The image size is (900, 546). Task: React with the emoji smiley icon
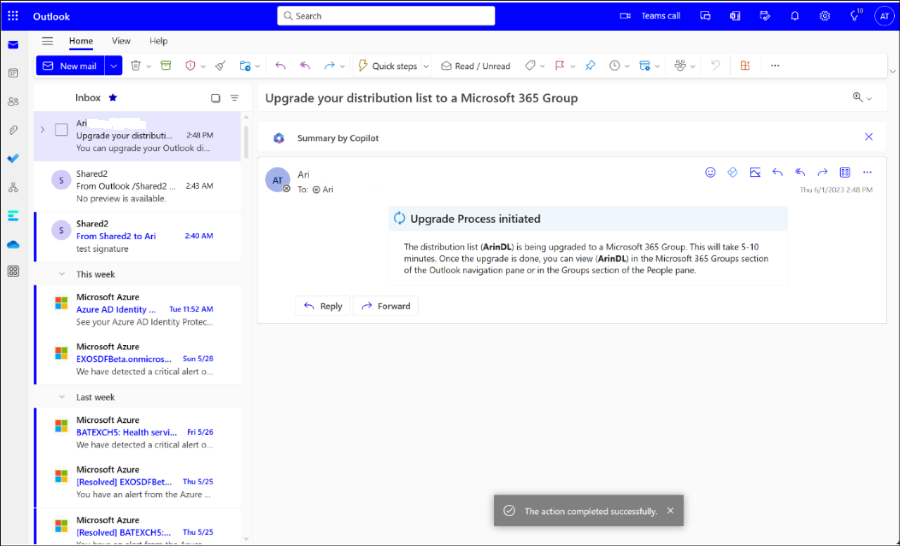(x=711, y=172)
